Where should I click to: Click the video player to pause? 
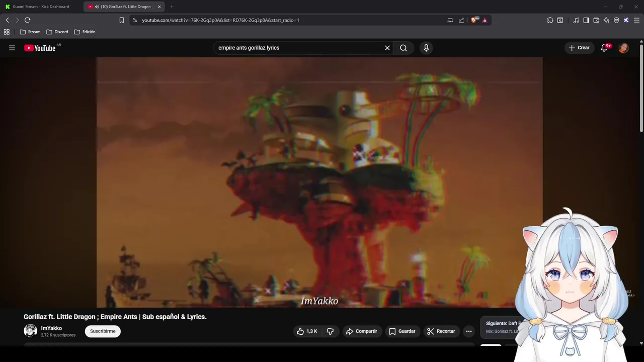[319, 182]
